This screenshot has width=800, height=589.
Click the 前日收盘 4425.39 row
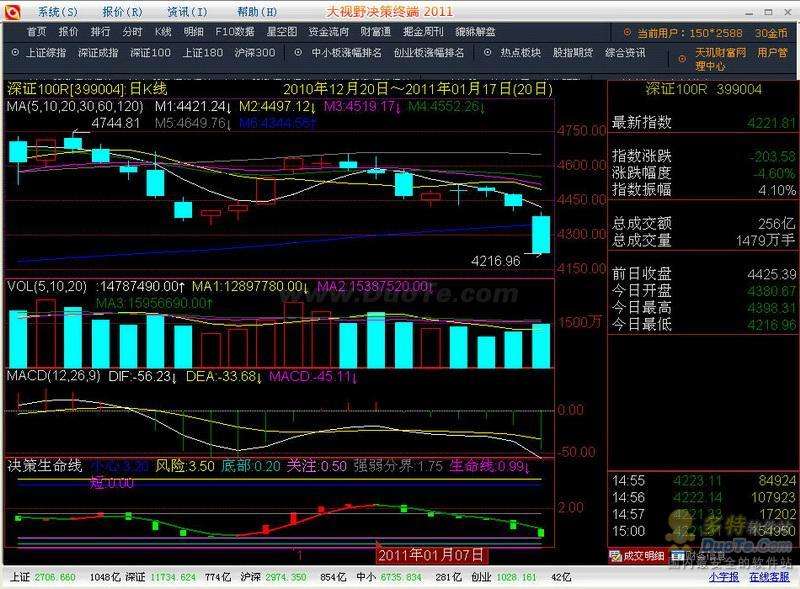[x=704, y=274]
